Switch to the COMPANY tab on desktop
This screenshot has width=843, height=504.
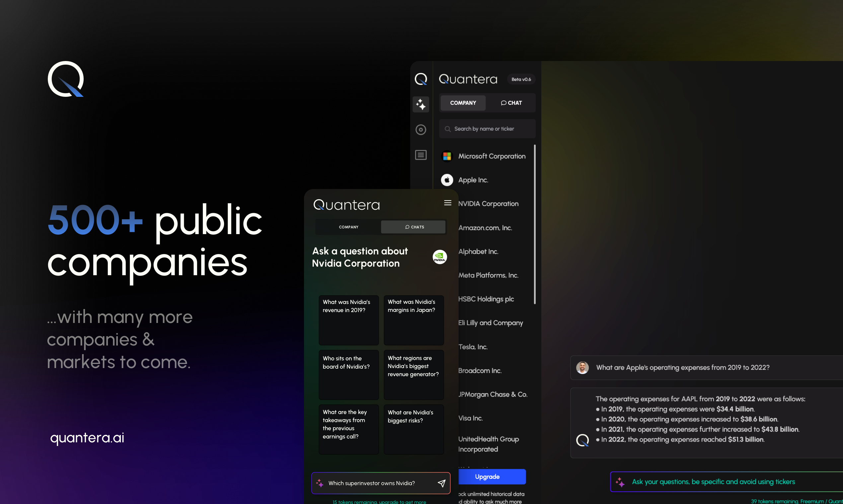tap(463, 103)
